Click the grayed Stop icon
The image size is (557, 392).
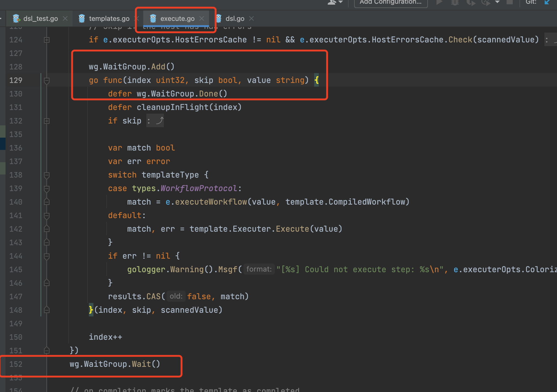[509, 2]
